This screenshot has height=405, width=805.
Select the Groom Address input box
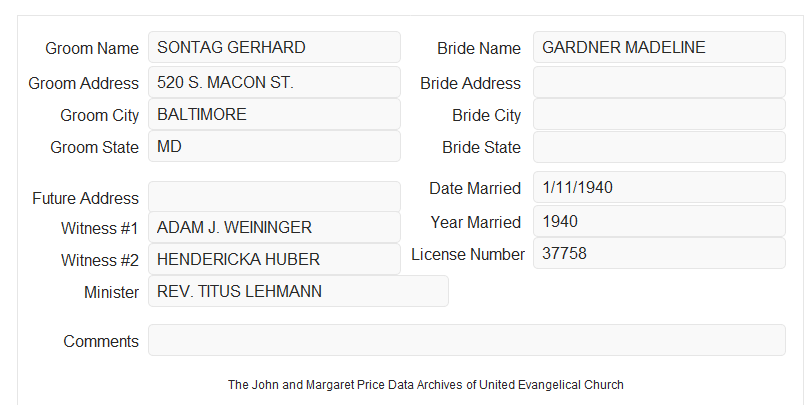click(x=274, y=82)
